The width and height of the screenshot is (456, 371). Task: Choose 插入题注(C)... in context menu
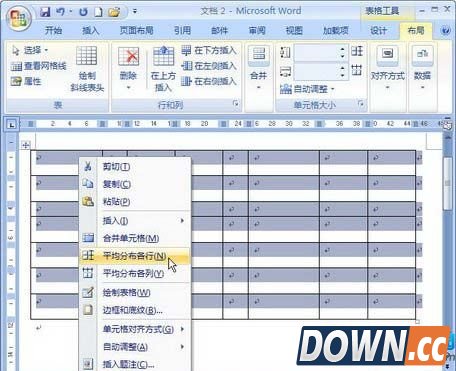pos(135,364)
